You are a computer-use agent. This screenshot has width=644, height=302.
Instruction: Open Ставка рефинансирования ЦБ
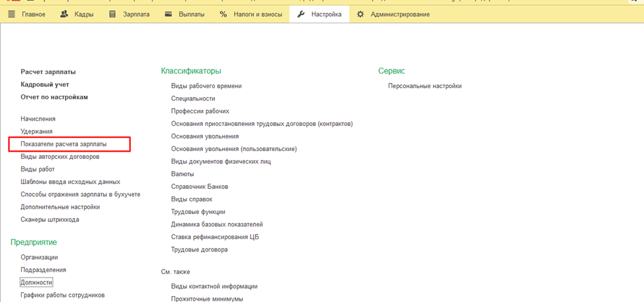[x=215, y=237]
